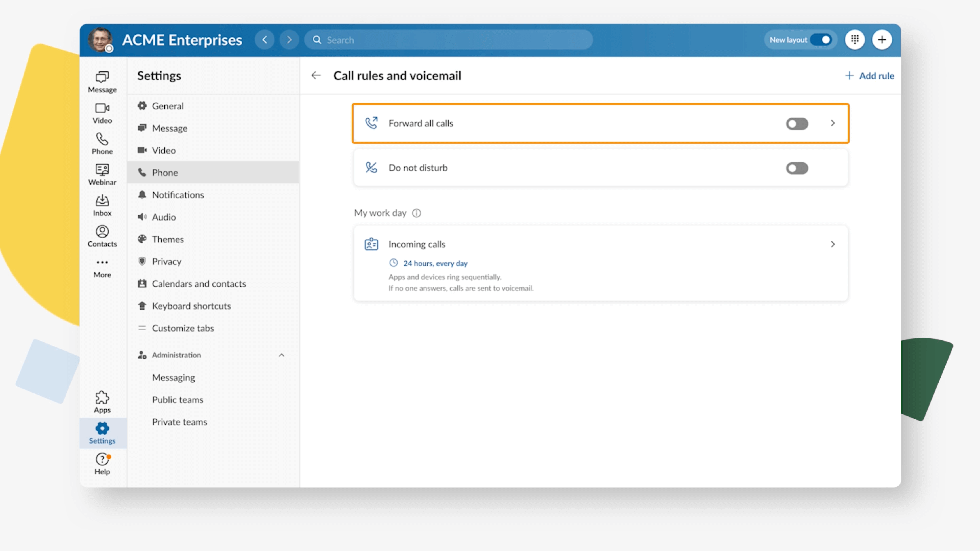Open the 24 hours, every day schedule link
This screenshot has height=551, width=980.
tap(436, 263)
